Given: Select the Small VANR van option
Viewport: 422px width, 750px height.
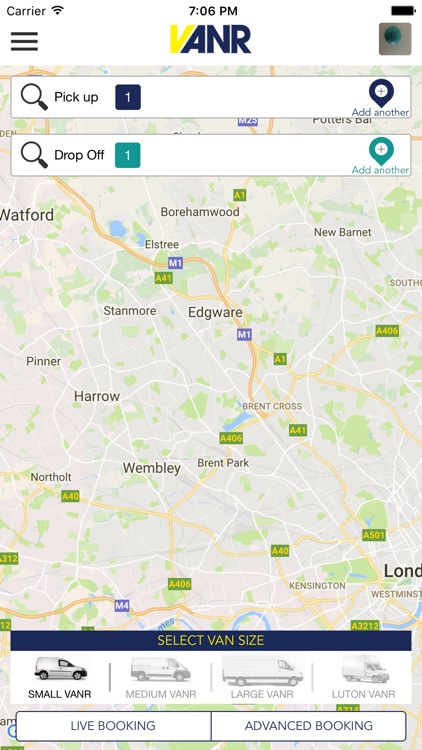Looking at the screenshot, I should click(60, 678).
